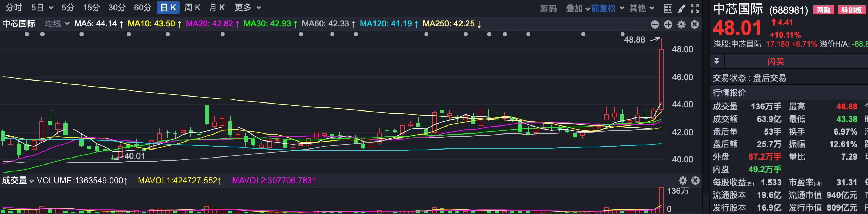This screenshot has width=868, height=214.
Task: Switch to the 周K tab
Action: click(192, 8)
